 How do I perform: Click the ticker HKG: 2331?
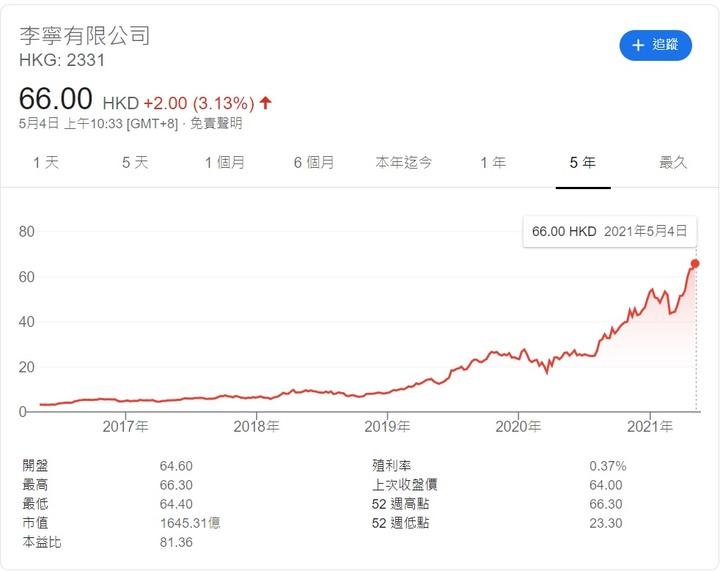62,60
